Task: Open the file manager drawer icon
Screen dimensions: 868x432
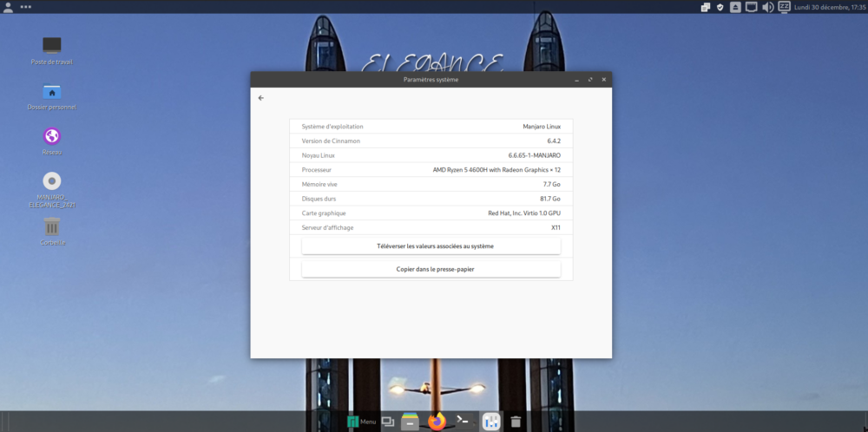Action: [410, 422]
